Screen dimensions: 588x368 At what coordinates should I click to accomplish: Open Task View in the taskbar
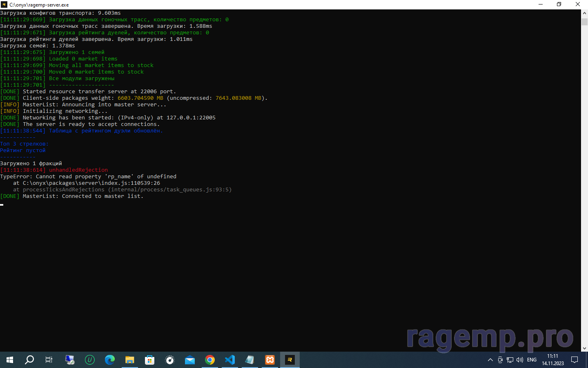click(x=49, y=360)
